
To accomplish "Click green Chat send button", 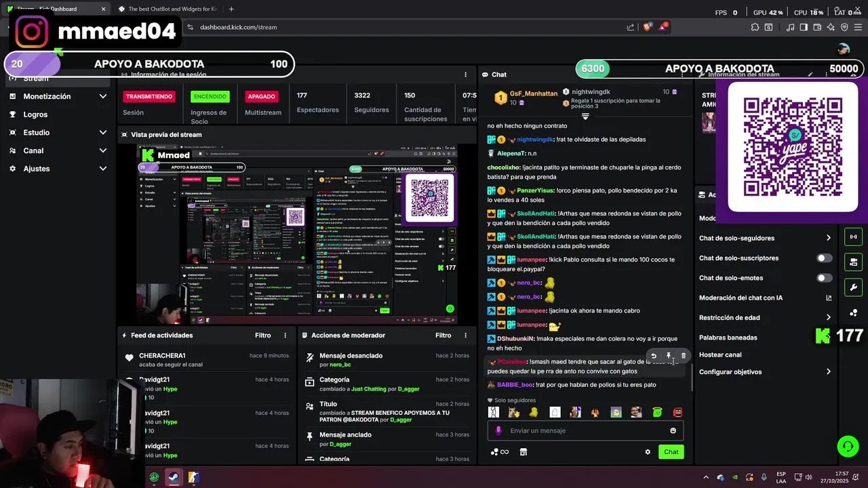I will click(671, 452).
